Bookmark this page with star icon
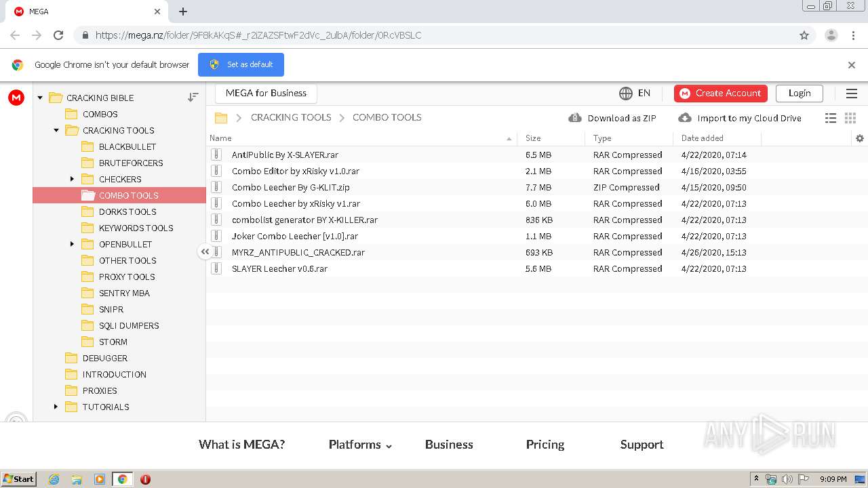This screenshot has width=868, height=488. pyautogui.click(x=804, y=35)
